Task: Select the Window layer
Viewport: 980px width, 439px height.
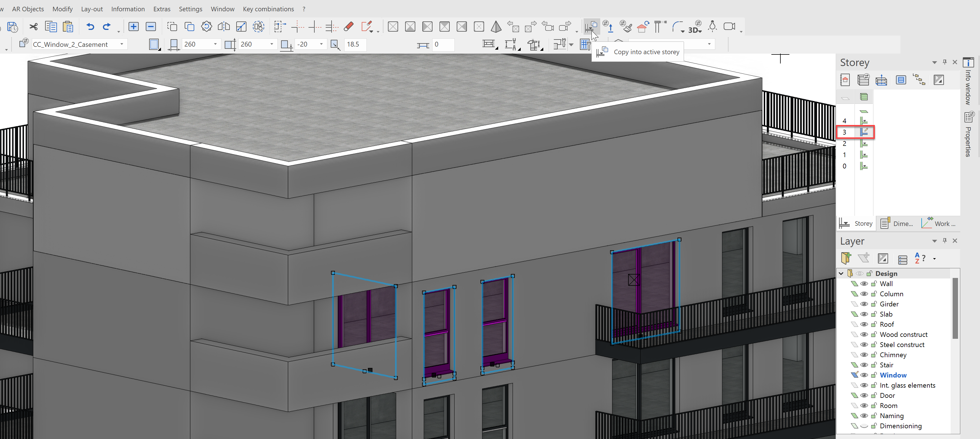Action: click(x=893, y=375)
